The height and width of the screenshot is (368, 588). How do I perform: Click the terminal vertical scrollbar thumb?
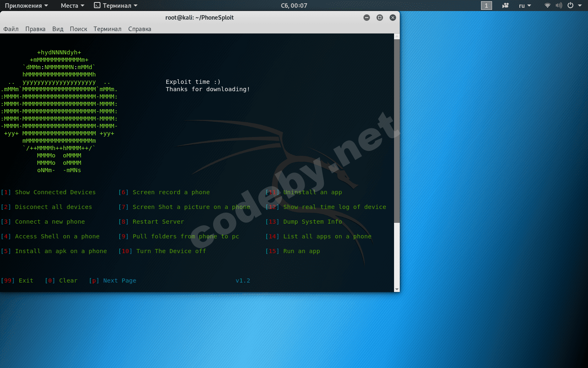397,131
